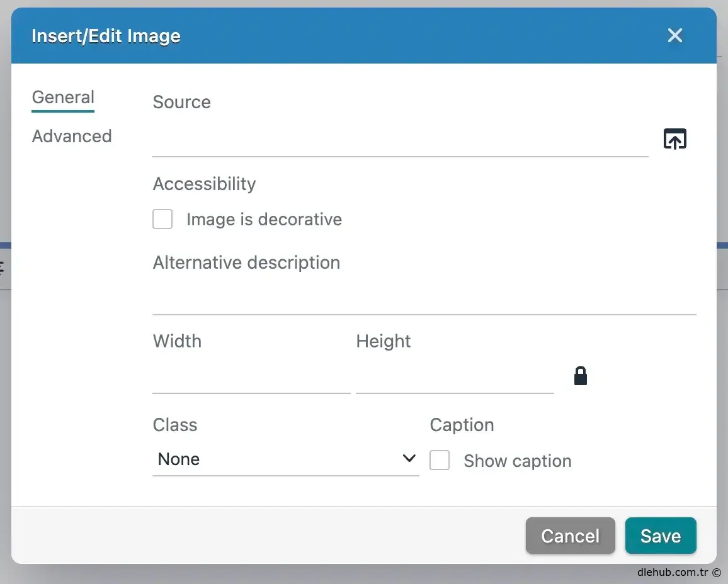The height and width of the screenshot is (584, 728).
Task: Enable the Image is decorative checkbox
Action: coord(162,220)
